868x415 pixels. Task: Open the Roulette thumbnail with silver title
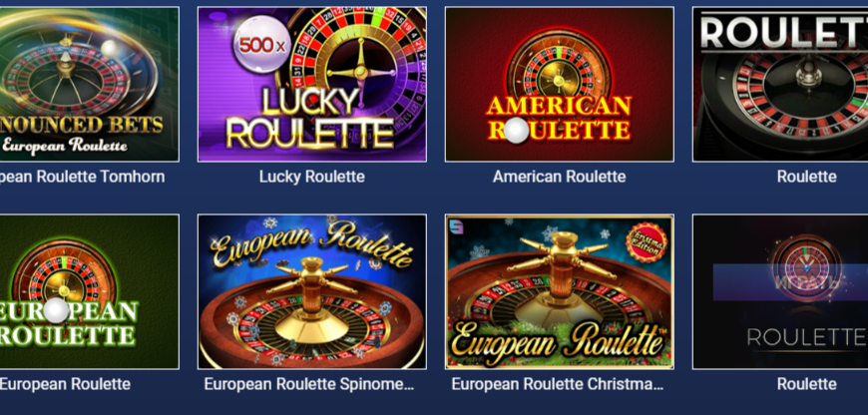tap(780, 84)
